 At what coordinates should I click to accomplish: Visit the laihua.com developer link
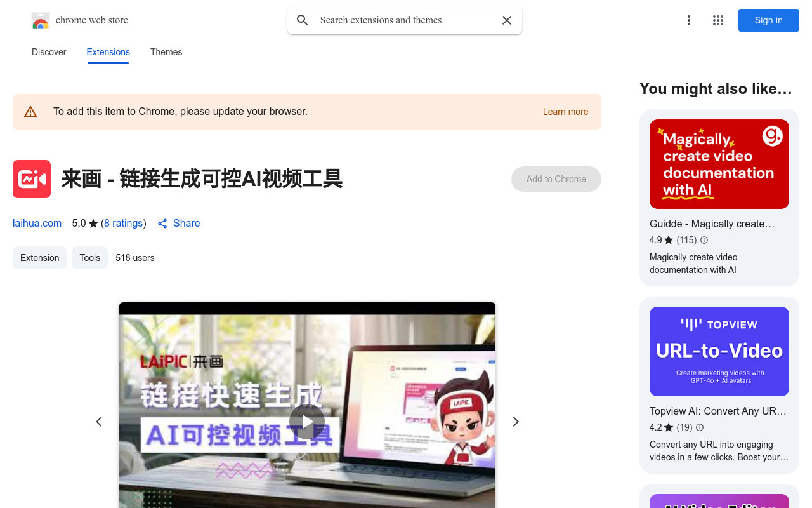[37, 223]
